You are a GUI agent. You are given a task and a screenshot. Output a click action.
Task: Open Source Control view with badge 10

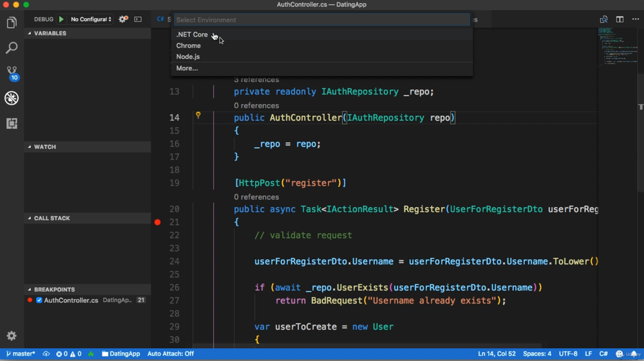coord(12,73)
